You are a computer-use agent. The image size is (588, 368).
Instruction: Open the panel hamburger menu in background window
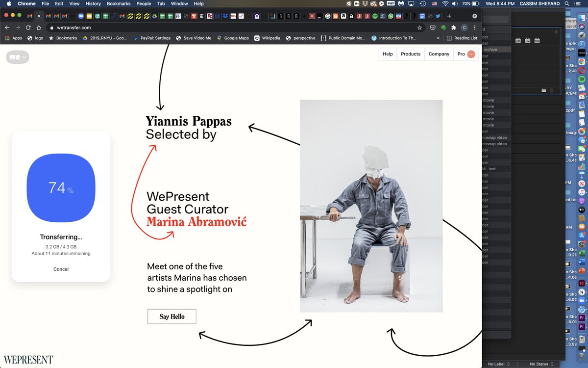pos(556,32)
